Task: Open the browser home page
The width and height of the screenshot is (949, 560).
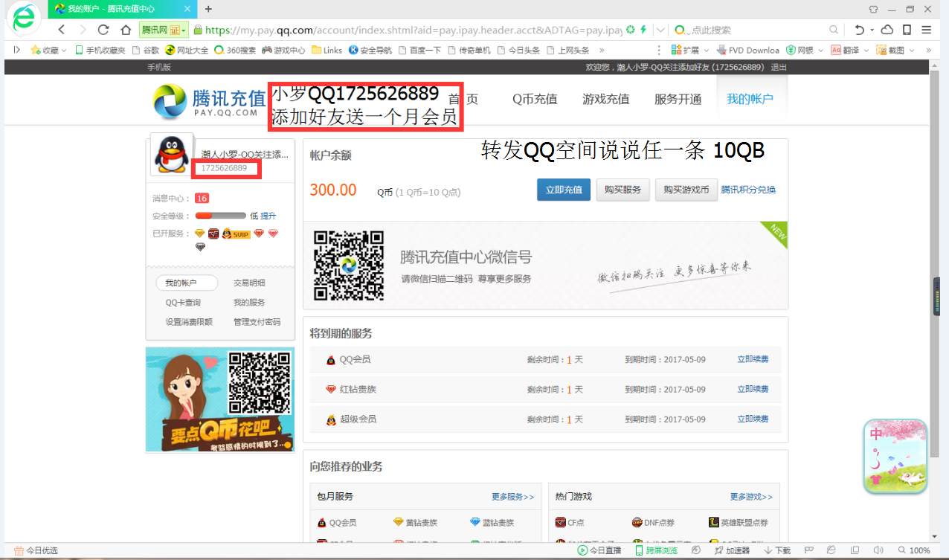Action: 124,30
